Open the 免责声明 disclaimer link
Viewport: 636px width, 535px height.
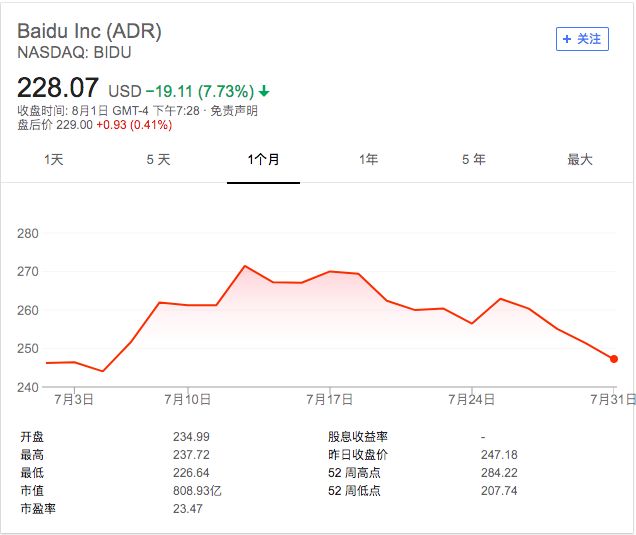(x=238, y=111)
